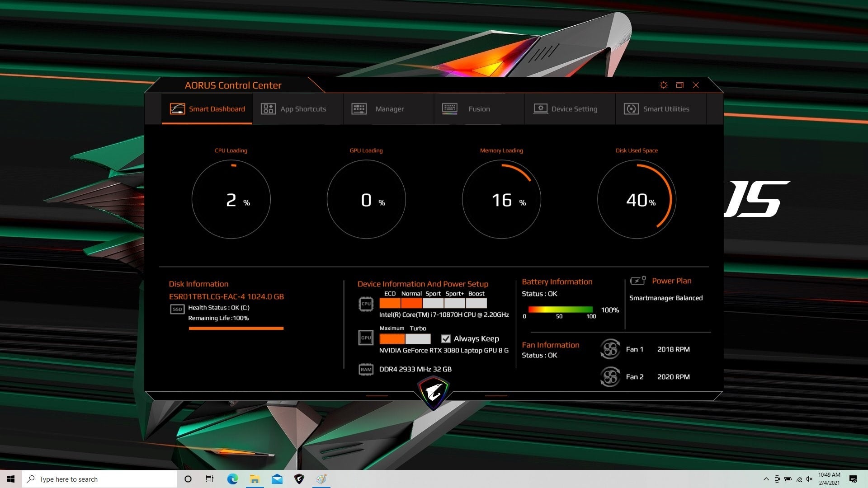Click Health Status : OK (C:) text
The width and height of the screenshot is (868, 488).
pos(219,308)
